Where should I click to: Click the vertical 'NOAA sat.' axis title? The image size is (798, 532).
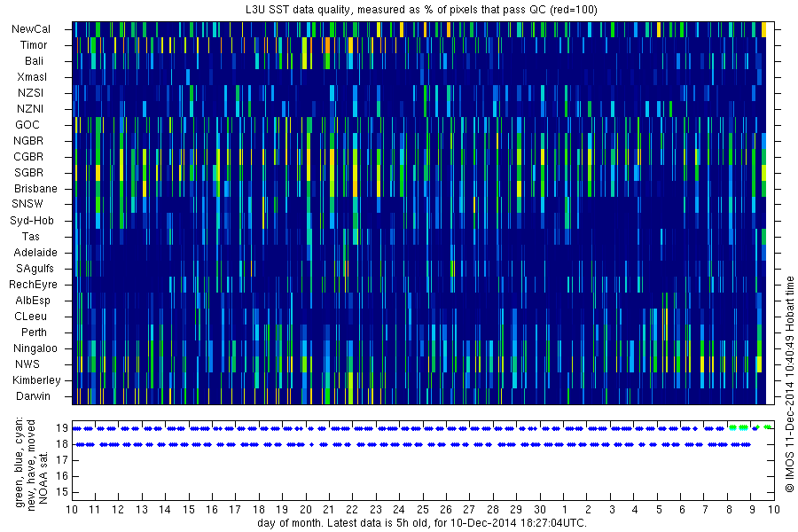[43, 478]
